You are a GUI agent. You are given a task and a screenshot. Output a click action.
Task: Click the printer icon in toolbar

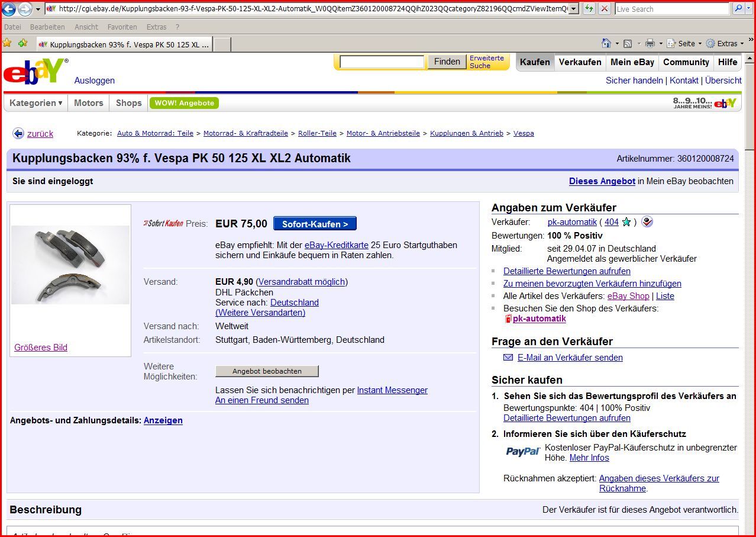point(650,43)
